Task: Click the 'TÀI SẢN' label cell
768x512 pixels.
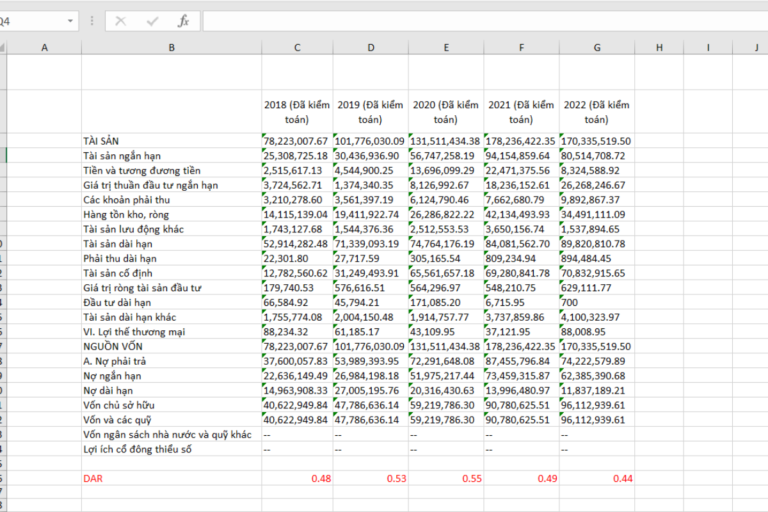Action: click(103, 141)
